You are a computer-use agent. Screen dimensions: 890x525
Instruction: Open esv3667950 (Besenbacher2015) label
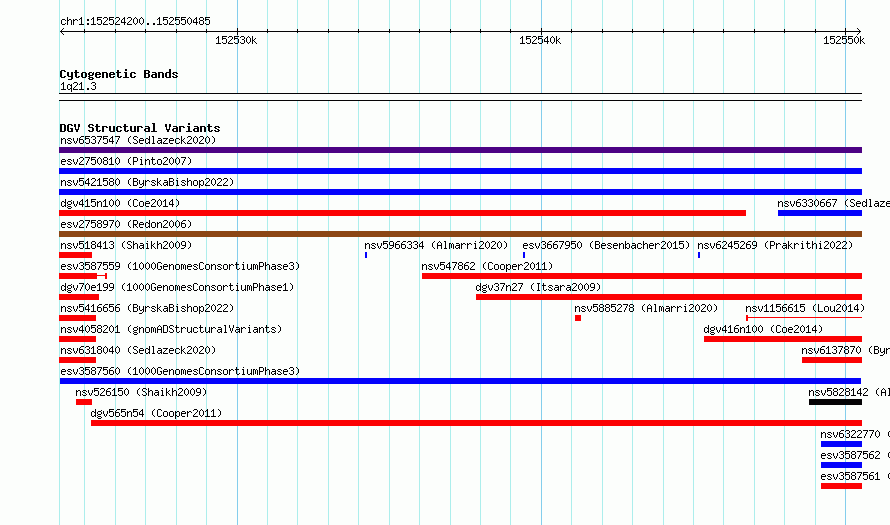click(x=606, y=245)
